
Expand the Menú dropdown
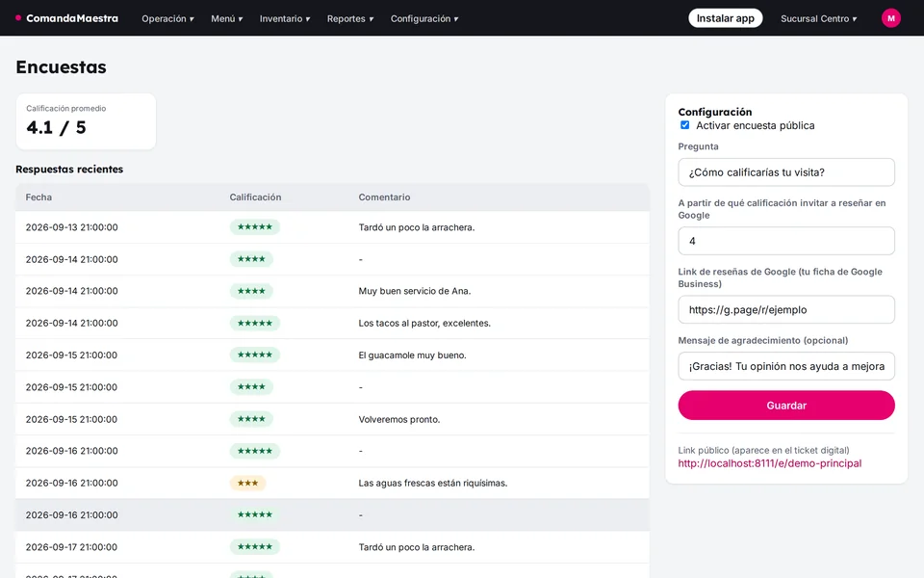[227, 18]
